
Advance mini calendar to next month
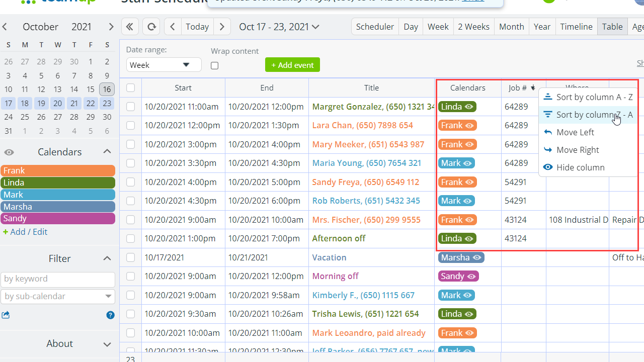(x=111, y=27)
